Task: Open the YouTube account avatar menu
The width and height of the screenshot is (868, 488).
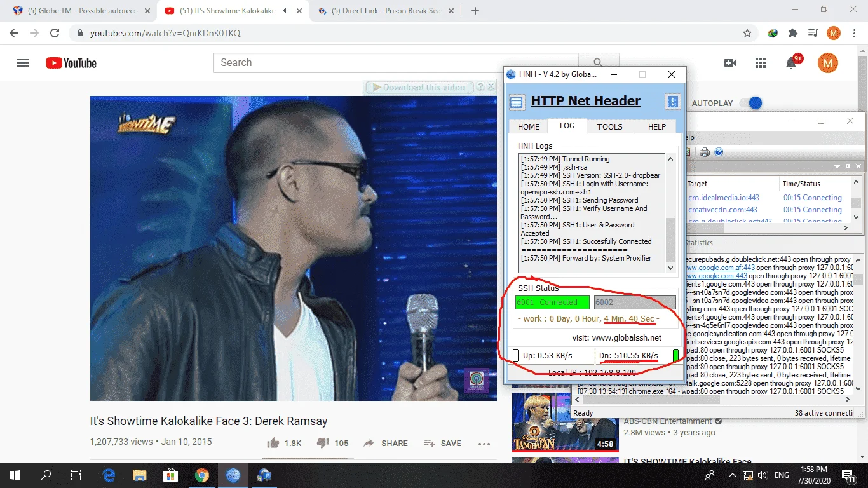Action: pos(827,62)
